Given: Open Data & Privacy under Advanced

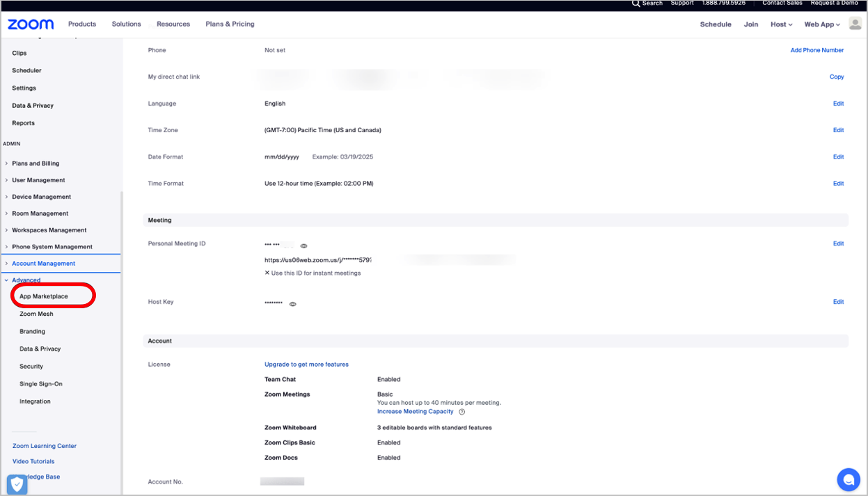Looking at the screenshot, I should 40,349.
